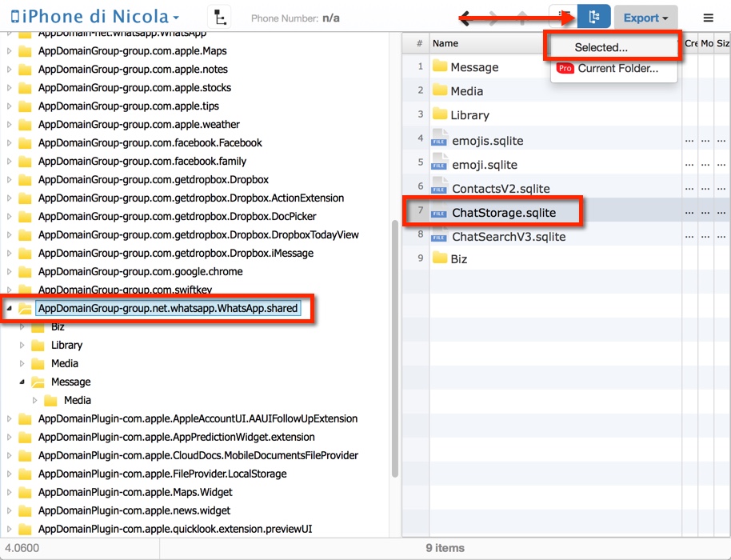Open the hamburger main menu
This screenshot has height=560, width=731.
point(708,18)
